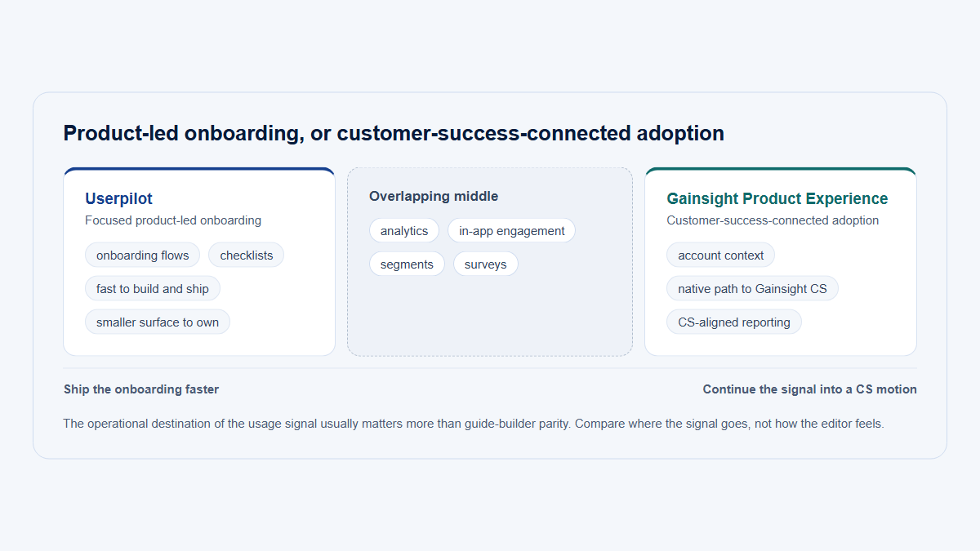Click "Focused product-led onboarding" subtitle
980x551 pixels.
point(173,220)
